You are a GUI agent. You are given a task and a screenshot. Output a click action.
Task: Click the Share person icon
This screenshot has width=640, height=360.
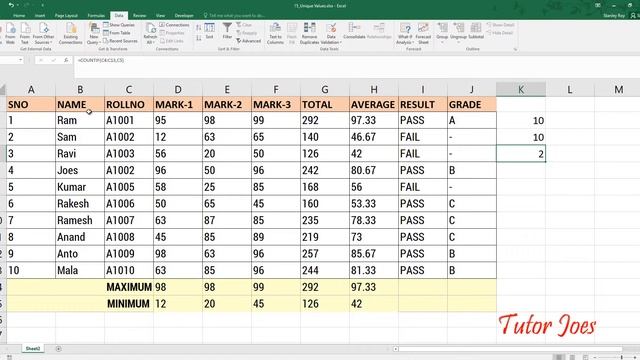(633, 16)
